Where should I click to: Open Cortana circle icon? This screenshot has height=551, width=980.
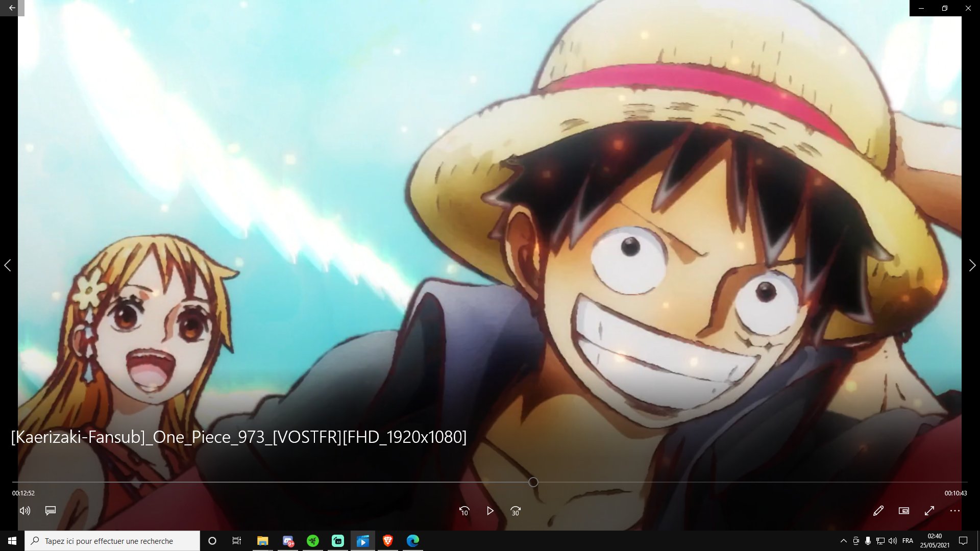coord(212,541)
